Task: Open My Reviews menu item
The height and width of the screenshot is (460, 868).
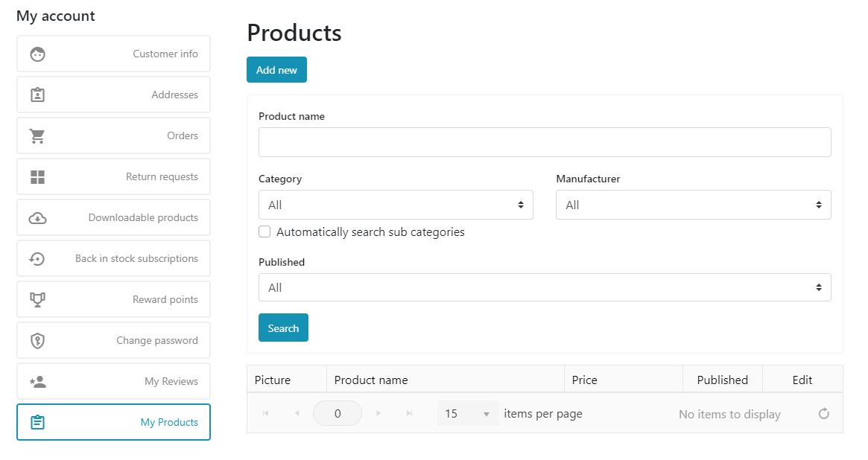Action: pos(113,381)
